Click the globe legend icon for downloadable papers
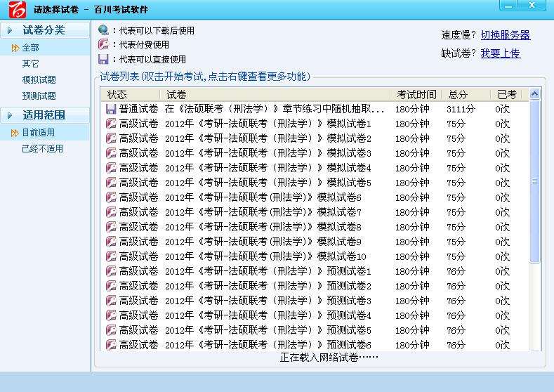The image size is (554, 392). (x=103, y=30)
